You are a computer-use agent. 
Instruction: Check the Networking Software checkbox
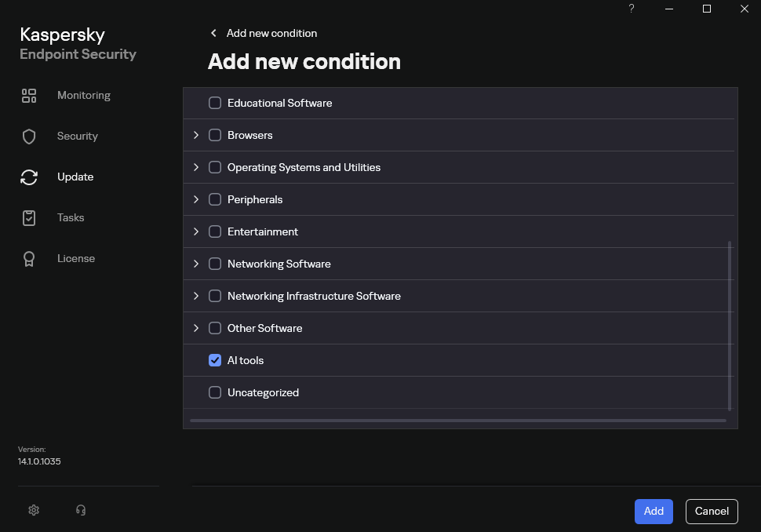tap(214, 264)
